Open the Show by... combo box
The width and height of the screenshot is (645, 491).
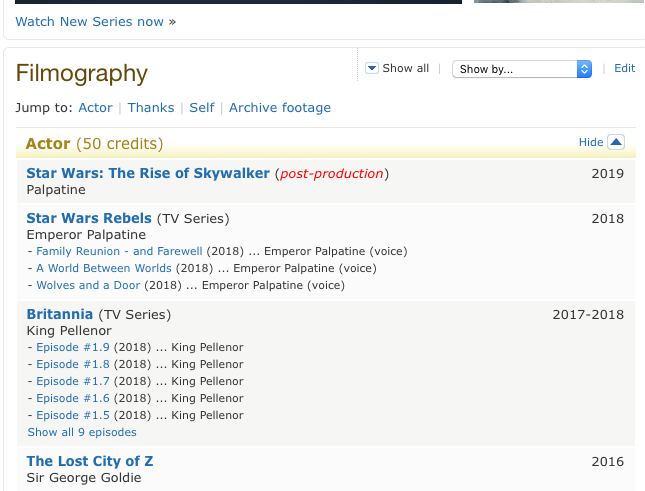click(x=522, y=69)
